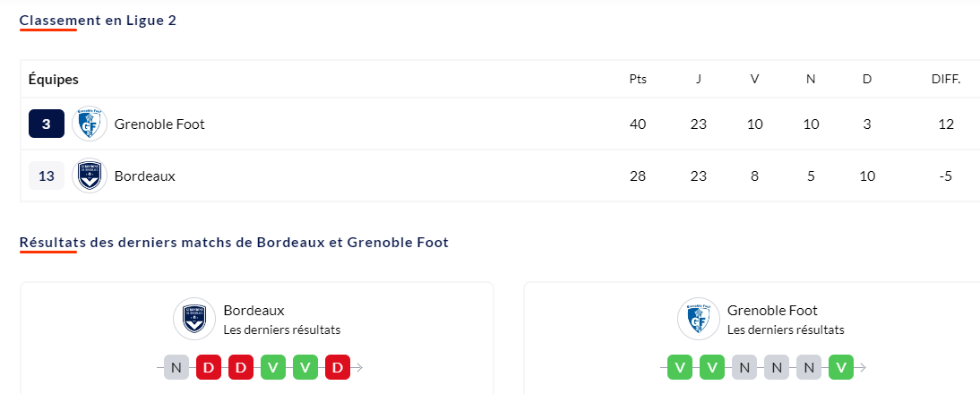Click Grenoble Foot's last green V badge

(841, 367)
